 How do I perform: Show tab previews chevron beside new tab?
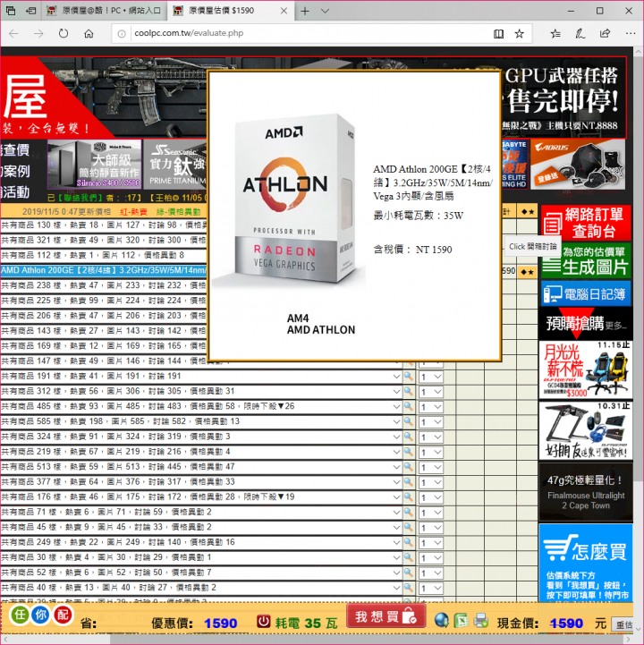click(x=325, y=11)
